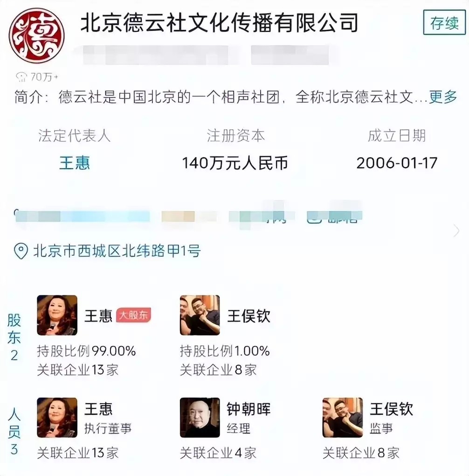
Task: View 钟朝晖's 关联企业4家 affiliated companies
Action: click(218, 453)
